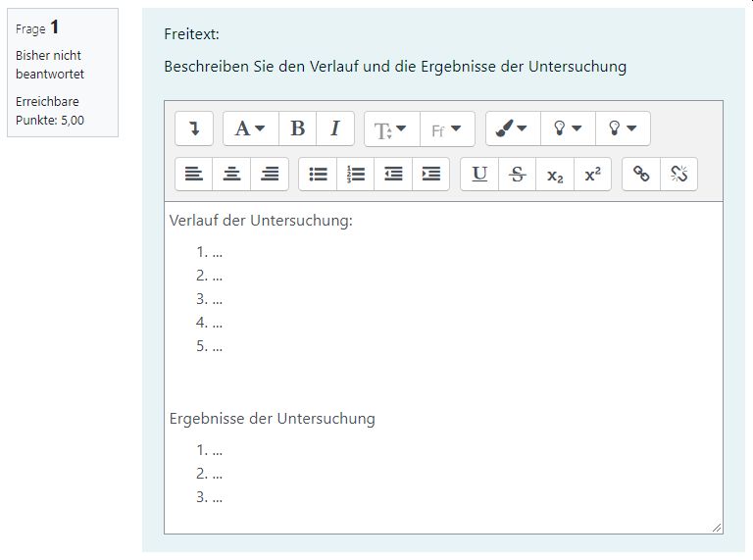Open font family (Ff) dropdown
Screen dimensions: 753x560
tap(447, 128)
